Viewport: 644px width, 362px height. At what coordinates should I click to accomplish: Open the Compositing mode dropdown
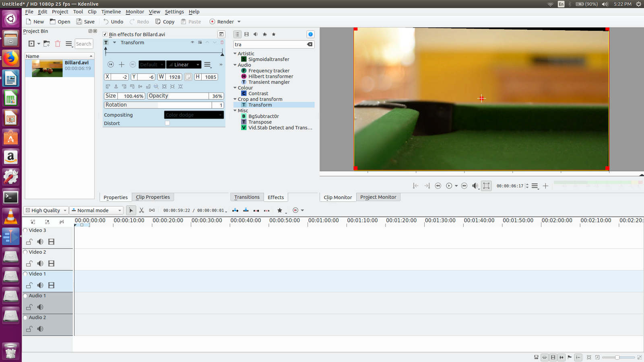194,115
